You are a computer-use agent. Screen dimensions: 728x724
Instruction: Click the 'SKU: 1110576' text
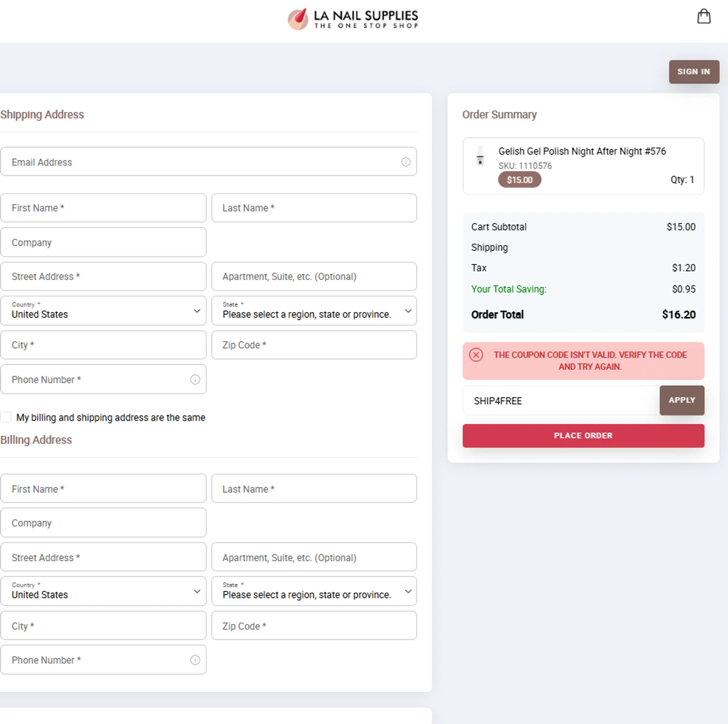coord(525,166)
